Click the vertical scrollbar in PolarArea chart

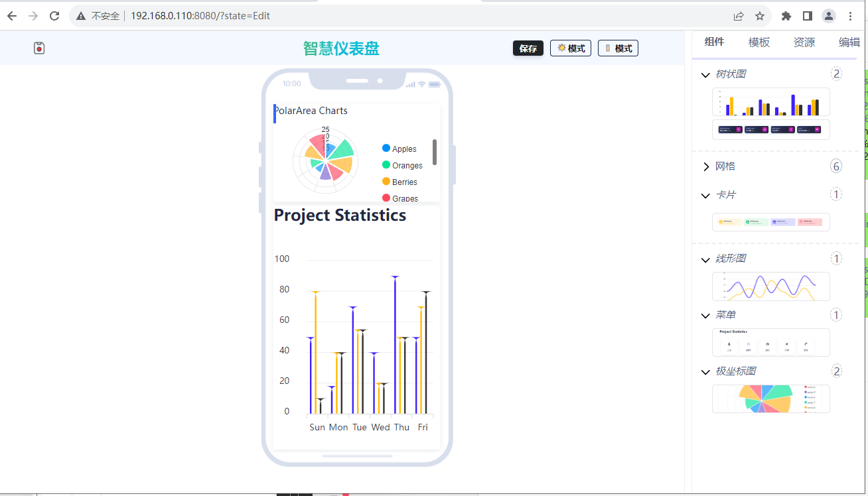(x=435, y=153)
